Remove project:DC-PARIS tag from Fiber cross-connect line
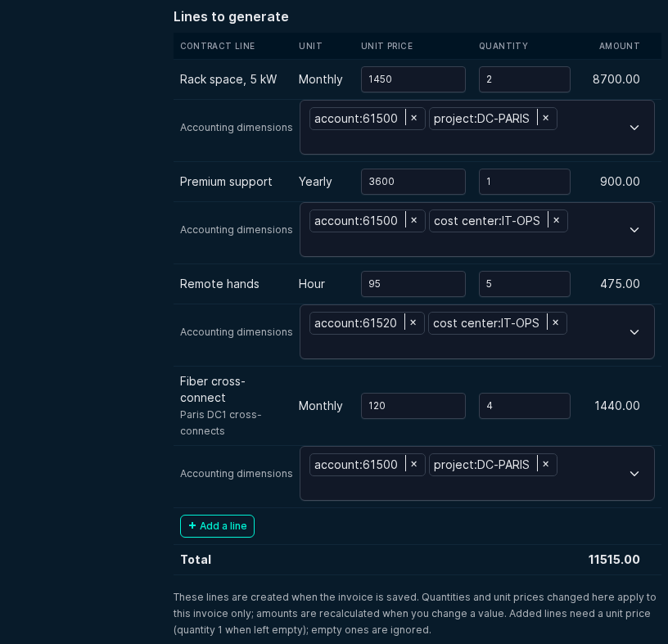Viewport: 668px width, 644px height. (x=546, y=465)
